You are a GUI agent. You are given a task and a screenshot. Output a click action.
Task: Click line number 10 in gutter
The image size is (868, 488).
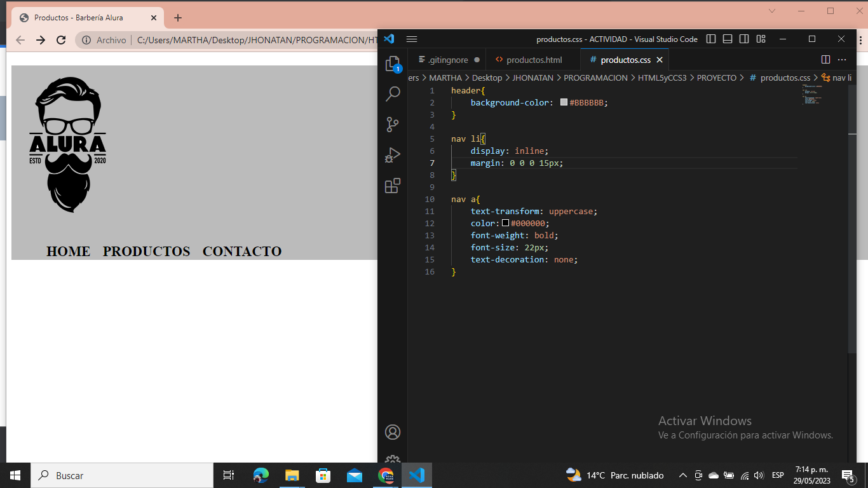tap(430, 200)
